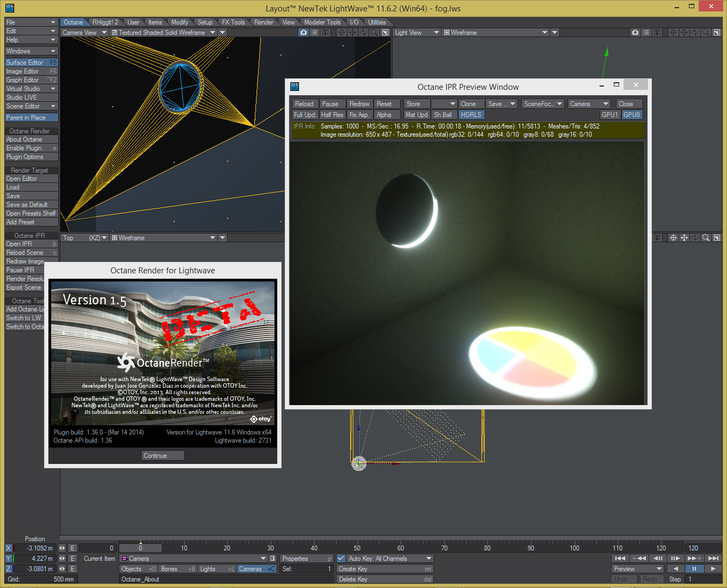Open the Render tab
The height and width of the screenshot is (588, 727).
coord(264,22)
